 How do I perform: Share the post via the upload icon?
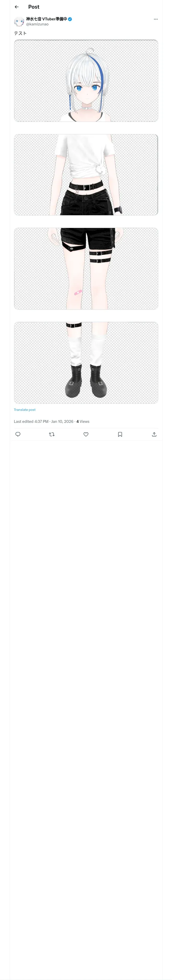(154, 434)
